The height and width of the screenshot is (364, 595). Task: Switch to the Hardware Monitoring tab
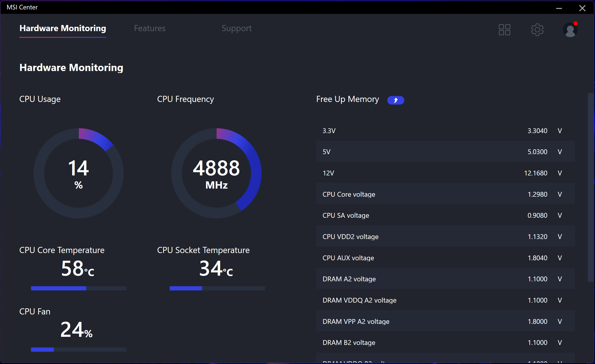click(63, 28)
